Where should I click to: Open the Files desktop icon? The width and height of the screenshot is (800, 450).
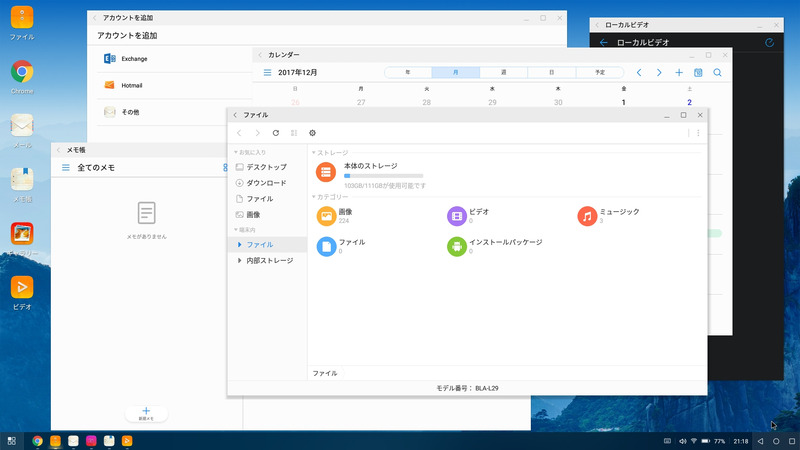[x=22, y=18]
